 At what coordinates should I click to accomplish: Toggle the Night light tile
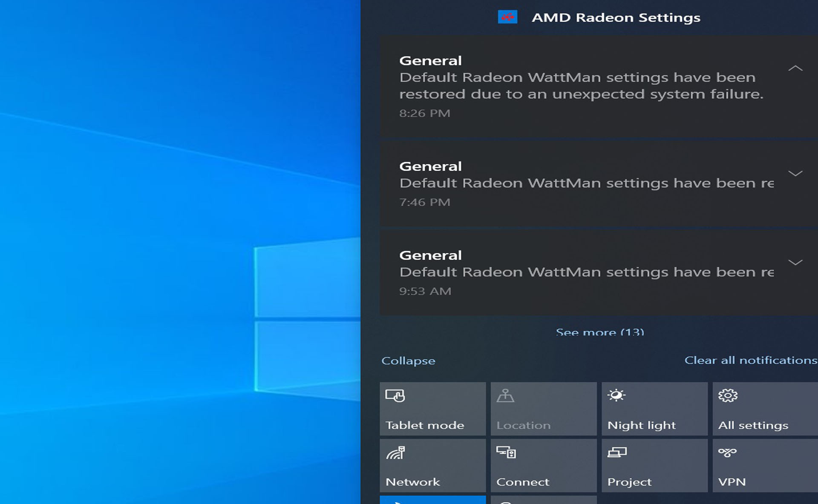tap(654, 409)
